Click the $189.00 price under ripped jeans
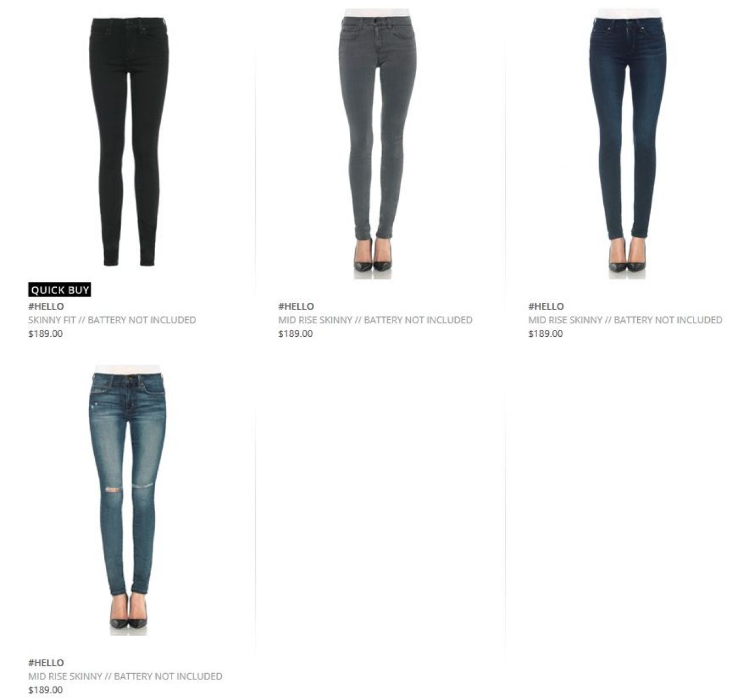 coord(45,690)
